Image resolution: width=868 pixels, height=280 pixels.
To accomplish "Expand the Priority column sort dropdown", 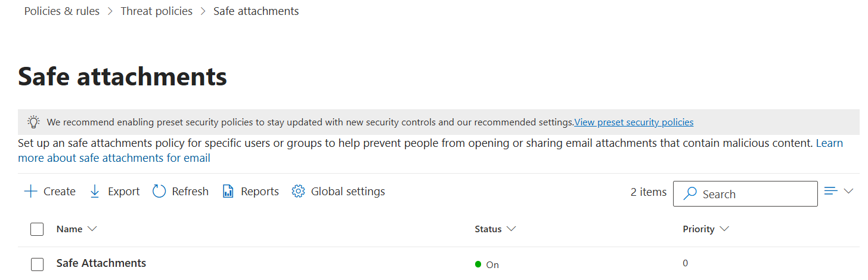I will coord(724,229).
